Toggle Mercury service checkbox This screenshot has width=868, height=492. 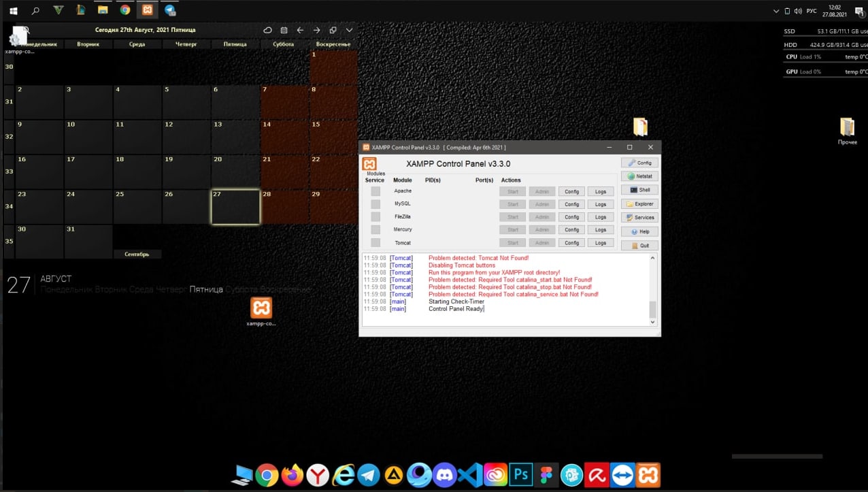pos(375,230)
